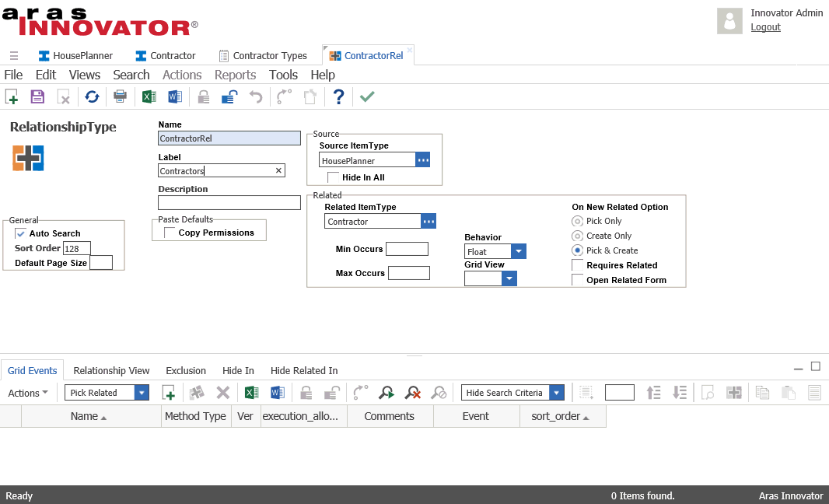Screen dimensions: 829x504
Task: Open the Hide Search Criteria dropdown
Action: point(557,393)
